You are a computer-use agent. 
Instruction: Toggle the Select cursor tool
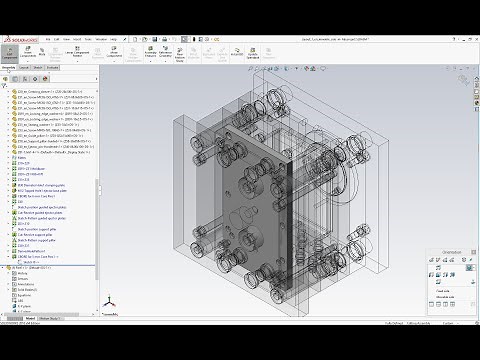pos(184,39)
